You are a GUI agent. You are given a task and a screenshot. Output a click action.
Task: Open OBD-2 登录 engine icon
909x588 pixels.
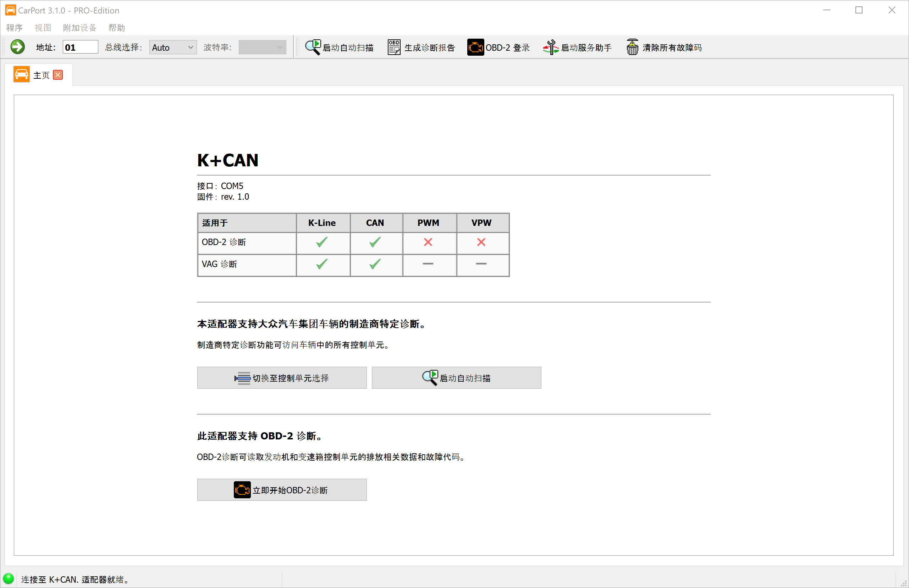[x=475, y=48]
